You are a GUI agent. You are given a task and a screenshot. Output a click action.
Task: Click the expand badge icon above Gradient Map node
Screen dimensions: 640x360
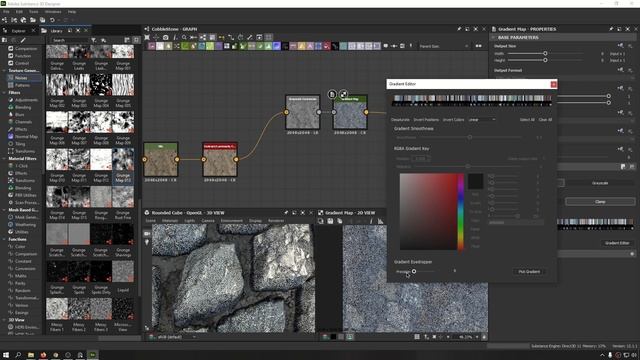344,94
